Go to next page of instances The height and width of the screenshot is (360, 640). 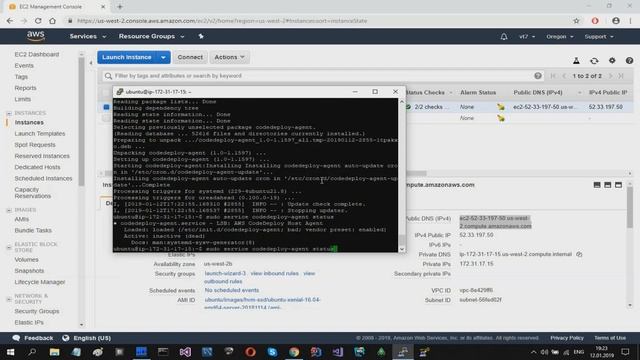[611, 76]
